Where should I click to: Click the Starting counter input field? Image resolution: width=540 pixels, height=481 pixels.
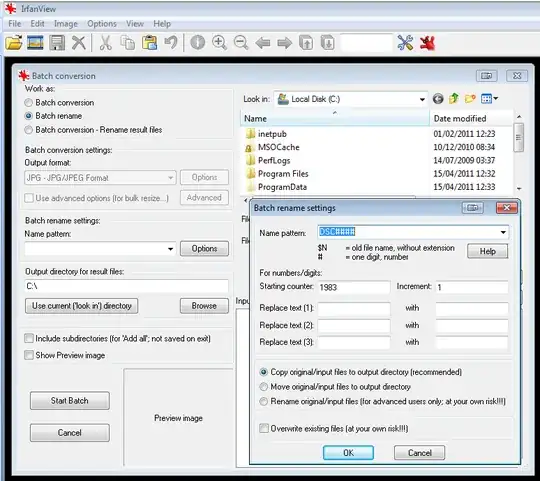click(x=354, y=287)
